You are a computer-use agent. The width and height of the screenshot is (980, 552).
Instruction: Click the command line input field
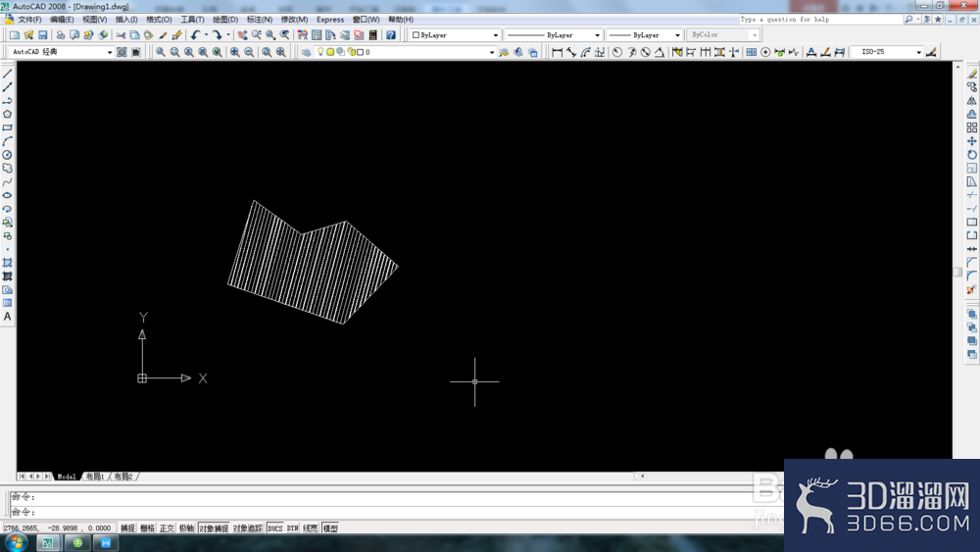pos(387,512)
